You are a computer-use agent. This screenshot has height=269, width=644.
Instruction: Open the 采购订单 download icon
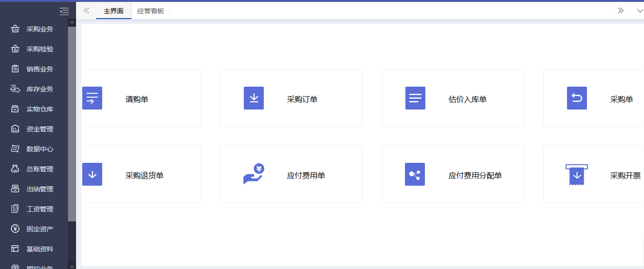tap(254, 98)
